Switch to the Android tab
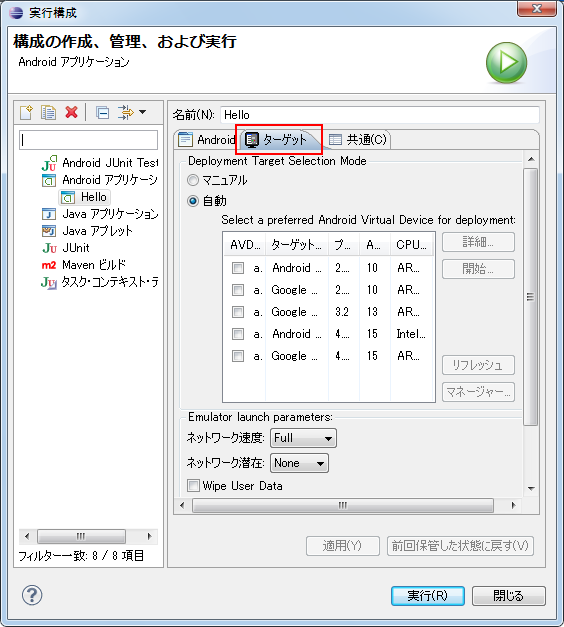The width and height of the screenshot is (564, 627). [x=207, y=140]
